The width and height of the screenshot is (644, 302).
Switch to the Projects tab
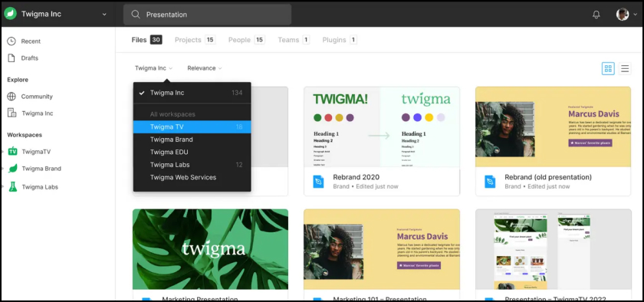point(195,40)
